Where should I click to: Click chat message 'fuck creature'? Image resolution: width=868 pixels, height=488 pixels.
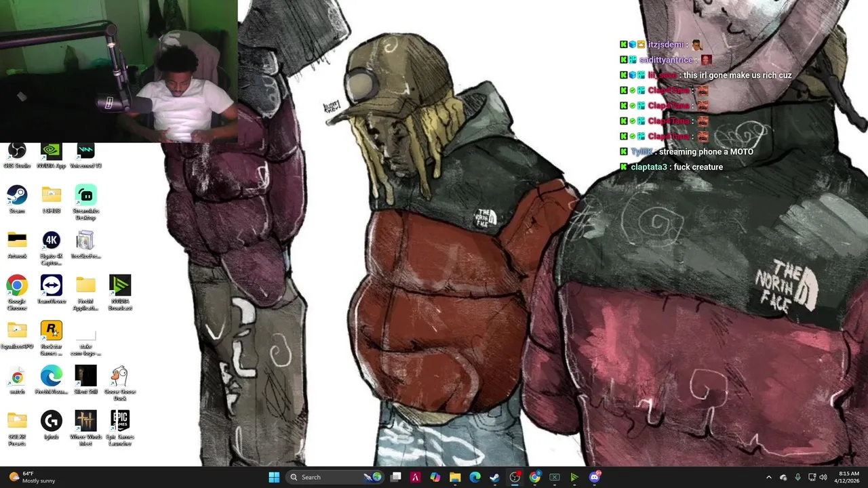tap(698, 167)
